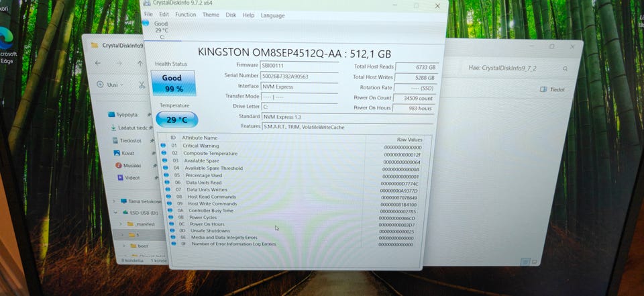
Task: Click the blue status dot for Host Write Commands
Action: point(170,203)
